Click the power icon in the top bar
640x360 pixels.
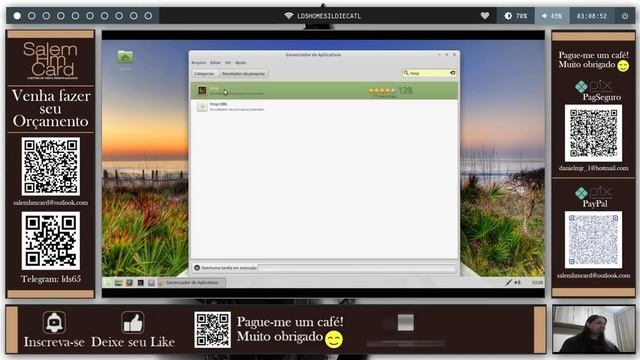tap(625, 16)
